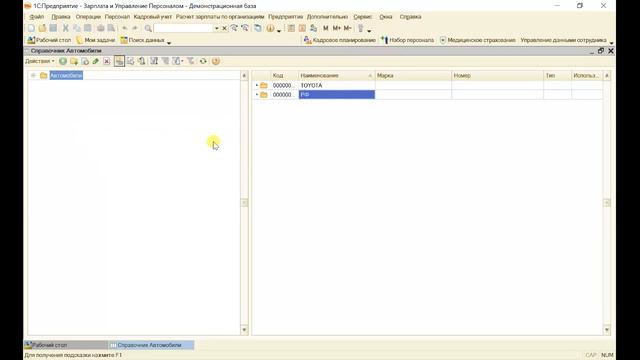Open toolbar overflow arrow after Управление данными сотрудника
The width and height of the screenshot is (640, 360).
(611, 42)
